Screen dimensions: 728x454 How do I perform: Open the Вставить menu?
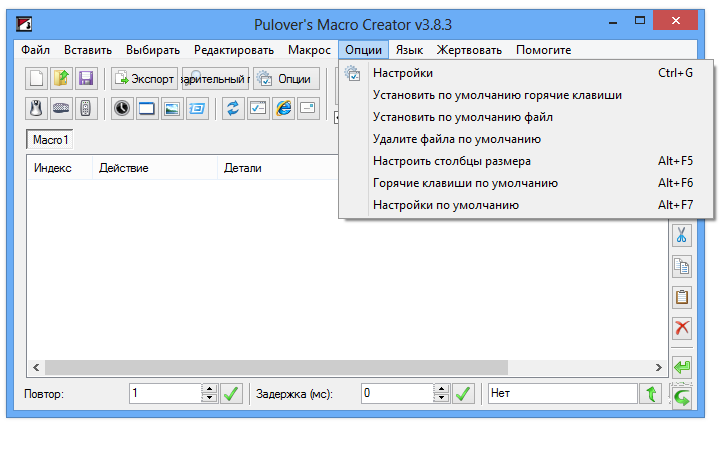(x=88, y=50)
